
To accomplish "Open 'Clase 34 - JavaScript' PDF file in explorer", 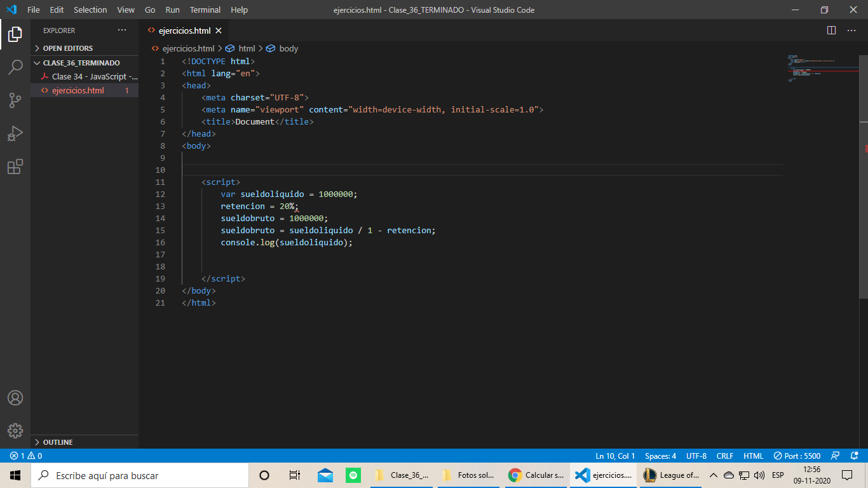I will [x=85, y=76].
